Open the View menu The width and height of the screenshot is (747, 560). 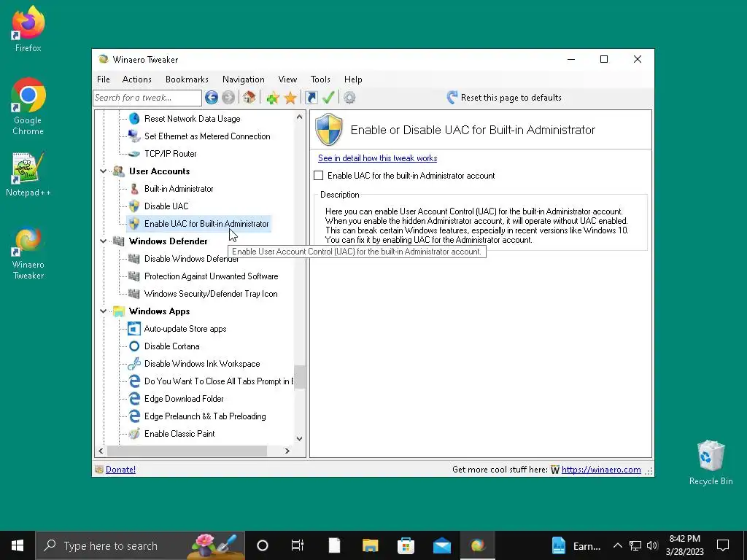tap(287, 79)
